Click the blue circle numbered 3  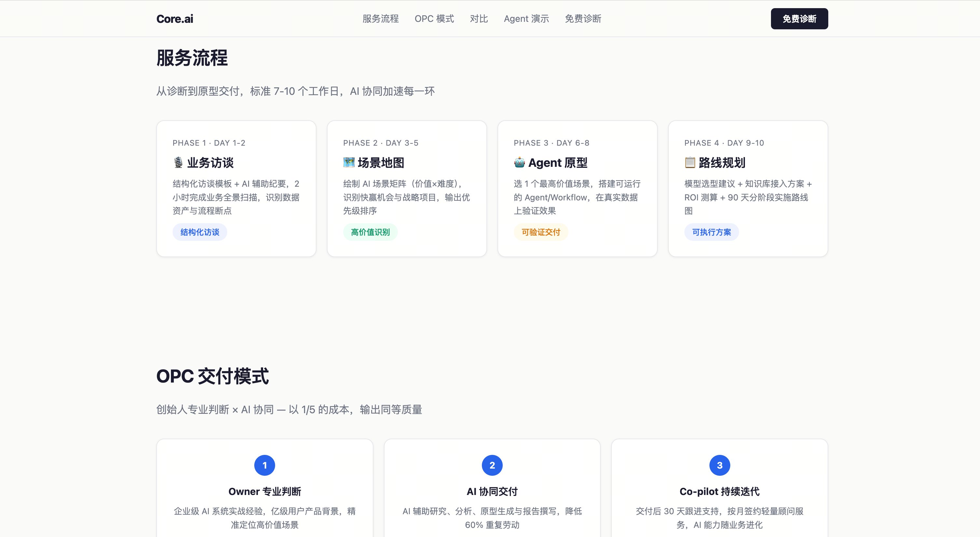[x=720, y=465]
